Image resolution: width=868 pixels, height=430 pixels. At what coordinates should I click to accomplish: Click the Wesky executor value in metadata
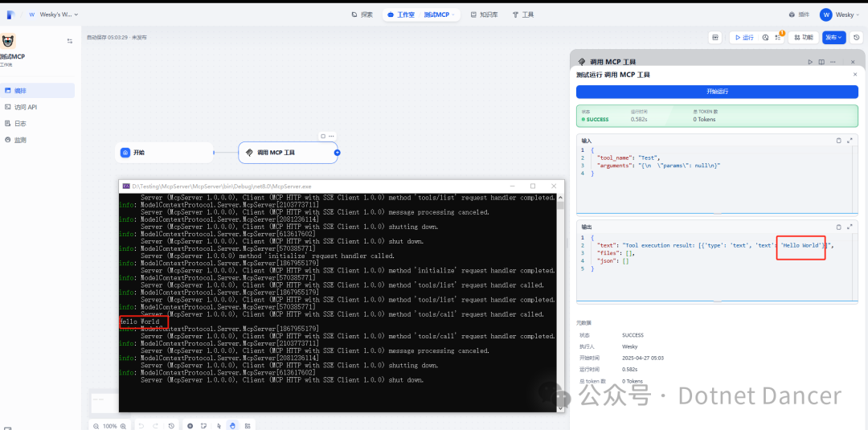(x=629, y=346)
